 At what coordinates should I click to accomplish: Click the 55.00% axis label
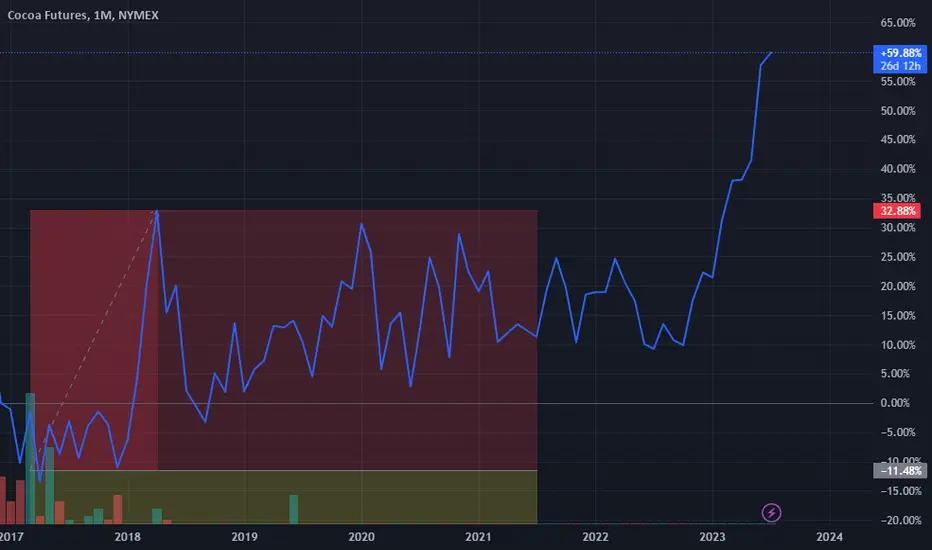pos(898,81)
